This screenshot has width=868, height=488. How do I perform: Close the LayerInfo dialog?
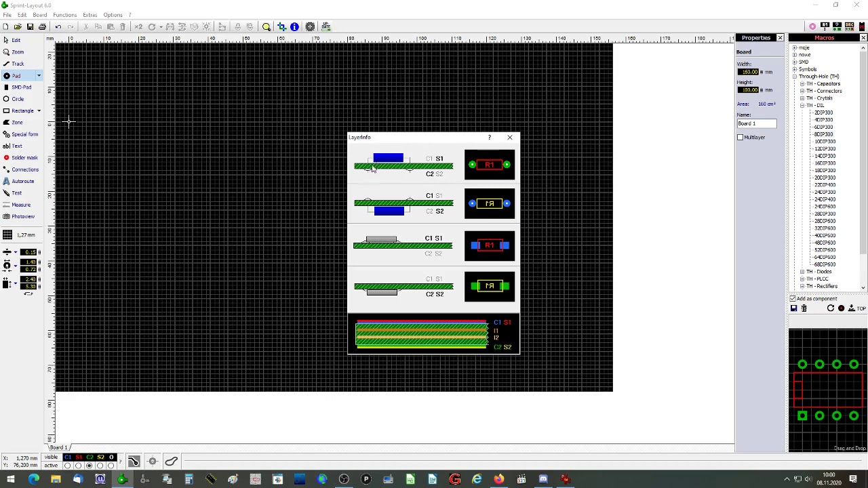(510, 138)
